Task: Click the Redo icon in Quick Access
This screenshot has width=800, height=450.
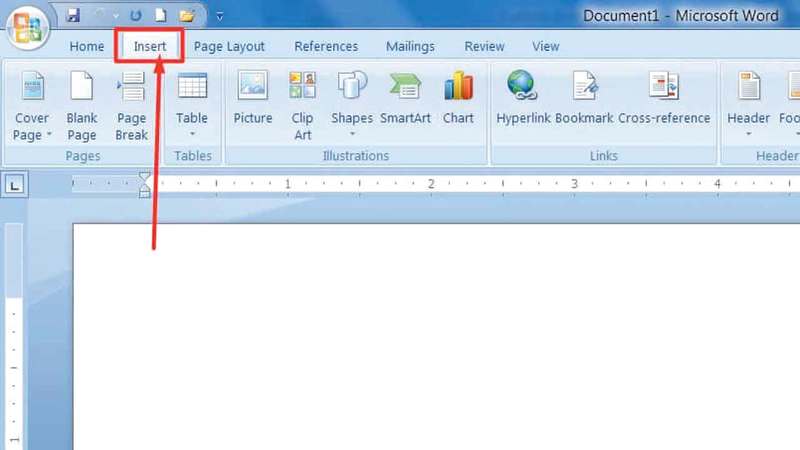Action: (x=135, y=16)
